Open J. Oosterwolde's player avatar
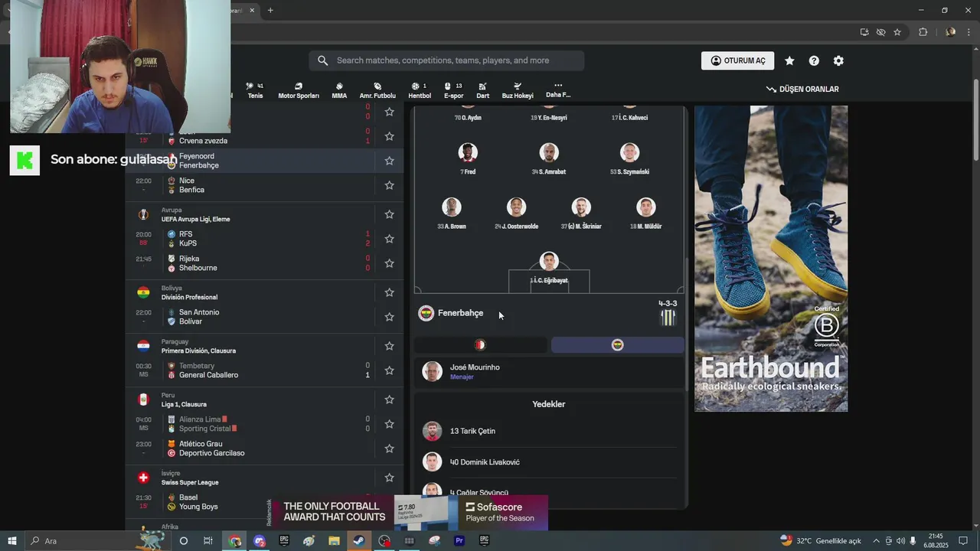 coord(517,207)
